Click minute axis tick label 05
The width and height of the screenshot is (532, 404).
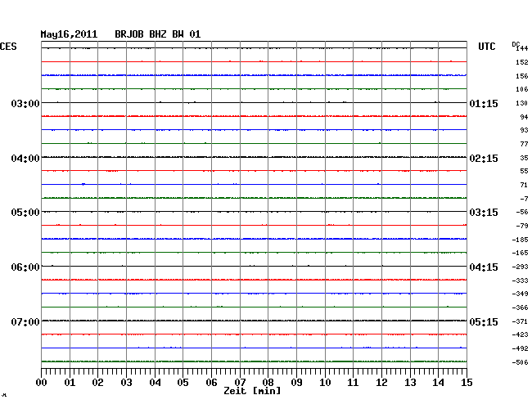[x=183, y=383]
